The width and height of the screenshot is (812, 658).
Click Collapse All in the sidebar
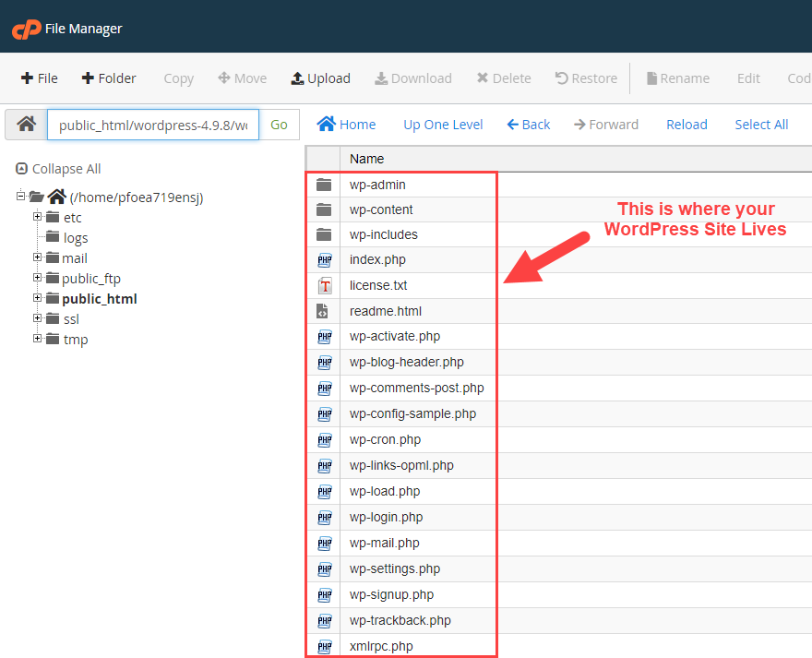point(57,169)
